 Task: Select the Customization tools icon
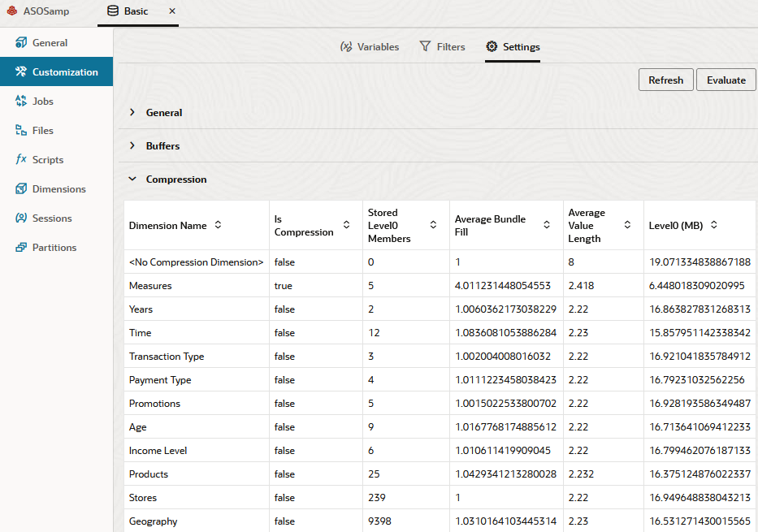point(21,71)
